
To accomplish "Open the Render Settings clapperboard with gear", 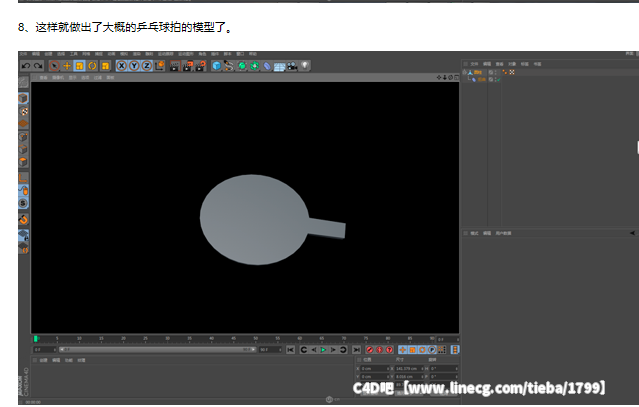I will tap(201, 66).
